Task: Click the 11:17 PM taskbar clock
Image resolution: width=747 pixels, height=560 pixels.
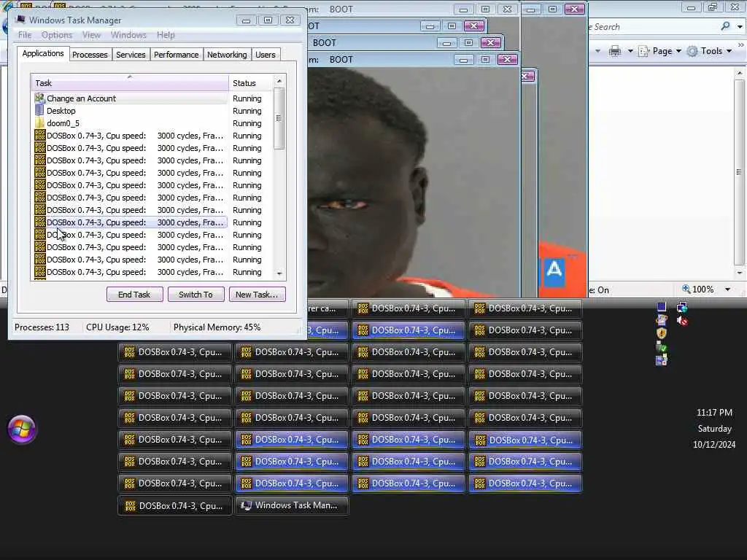Action: (x=714, y=413)
